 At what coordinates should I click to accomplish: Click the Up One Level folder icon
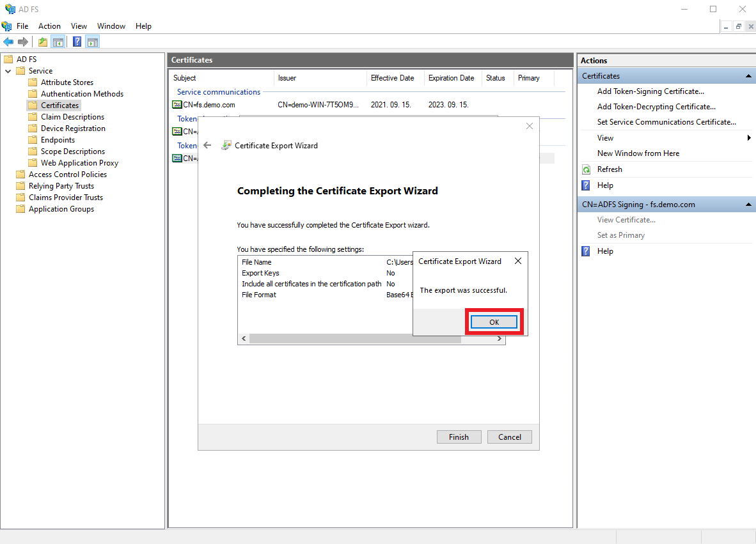point(42,42)
